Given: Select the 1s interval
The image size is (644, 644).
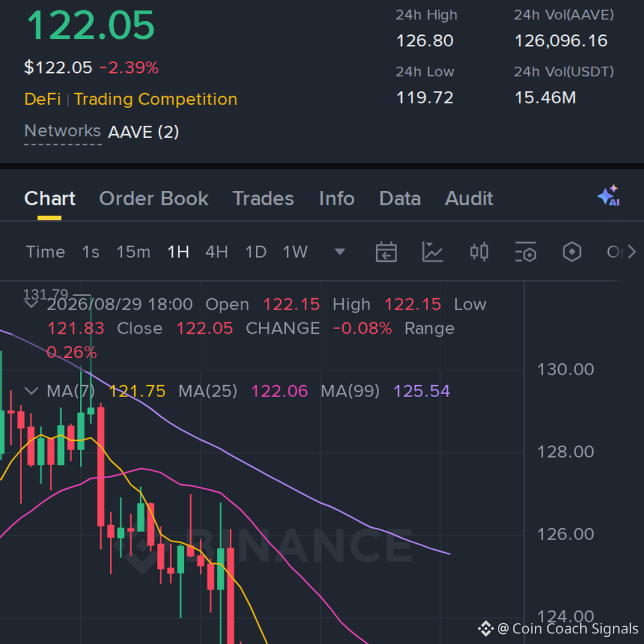Looking at the screenshot, I should pyautogui.click(x=91, y=252).
